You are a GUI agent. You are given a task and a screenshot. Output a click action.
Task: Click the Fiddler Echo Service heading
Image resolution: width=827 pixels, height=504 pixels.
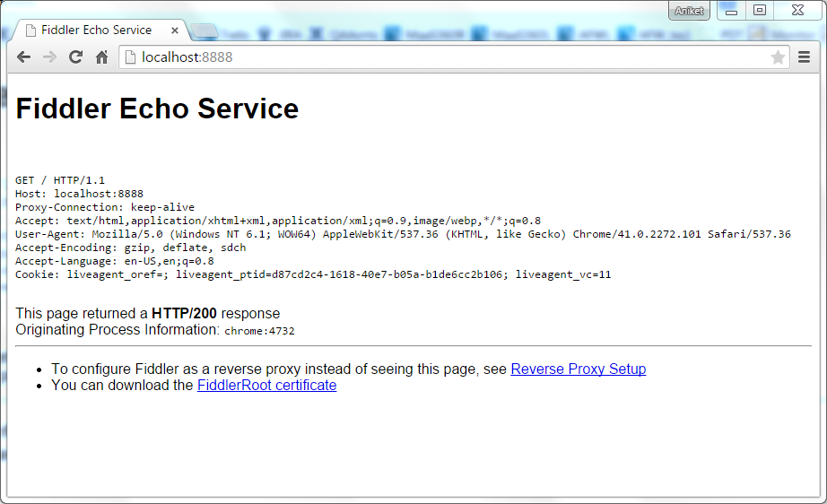157,109
